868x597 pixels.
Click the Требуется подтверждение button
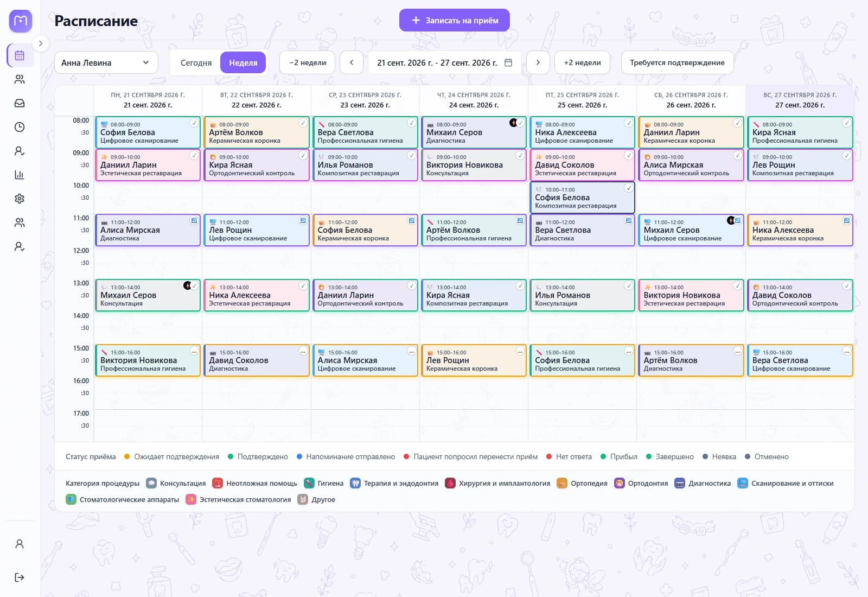tap(677, 62)
